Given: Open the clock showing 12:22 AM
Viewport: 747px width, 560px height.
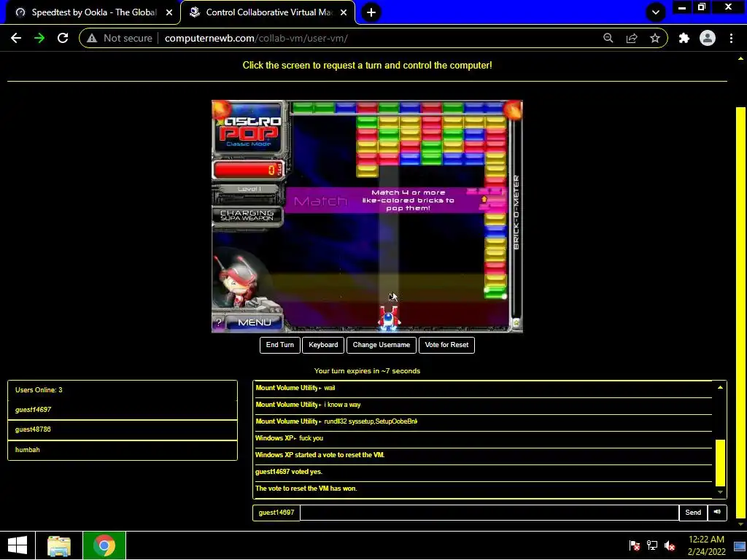Looking at the screenshot, I should 706,545.
